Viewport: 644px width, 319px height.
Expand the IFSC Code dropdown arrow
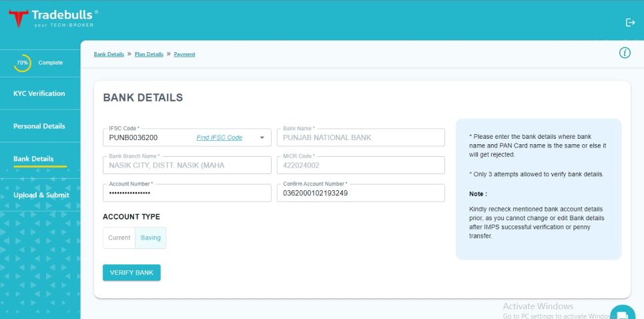pos(262,138)
